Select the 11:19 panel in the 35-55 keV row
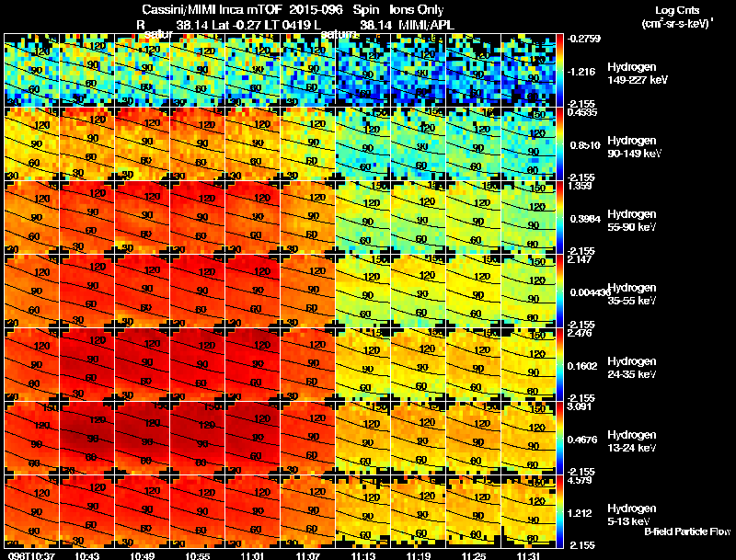The height and width of the screenshot is (560, 736). (x=419, y=291)
